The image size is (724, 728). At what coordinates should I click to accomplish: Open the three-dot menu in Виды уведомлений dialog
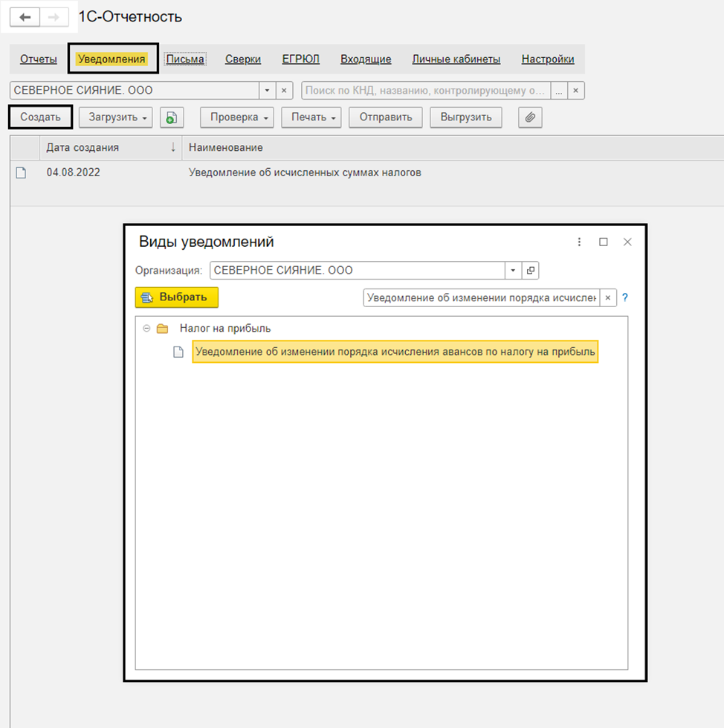[x=579, y=242]
